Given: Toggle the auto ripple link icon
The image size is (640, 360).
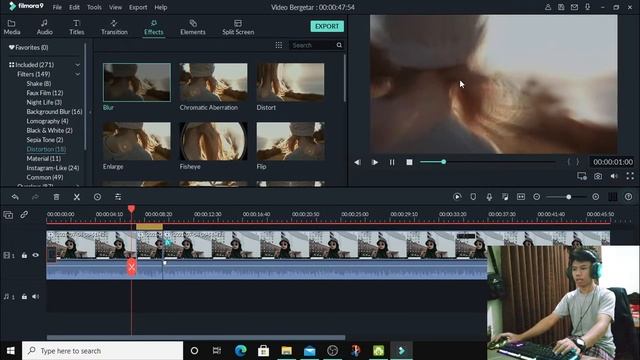Looking at the screenshot, I should (24, 214).
